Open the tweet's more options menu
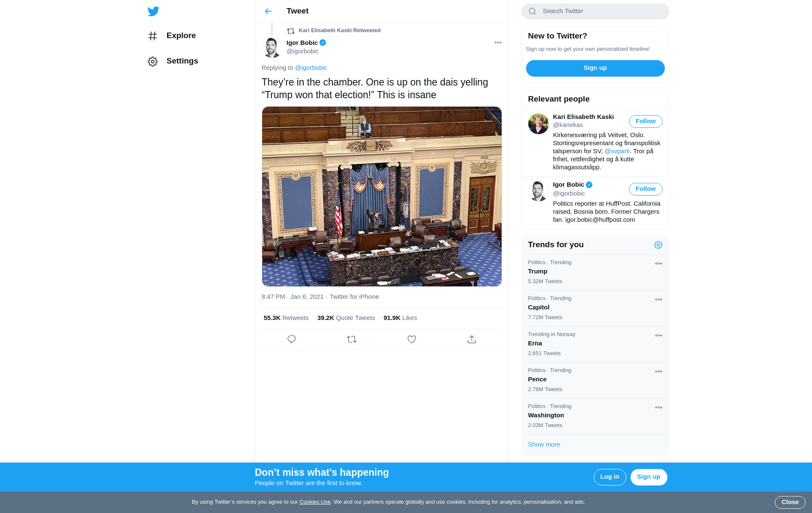The height and width of the screenshot is (513, 812). click(x=498, y=43)
